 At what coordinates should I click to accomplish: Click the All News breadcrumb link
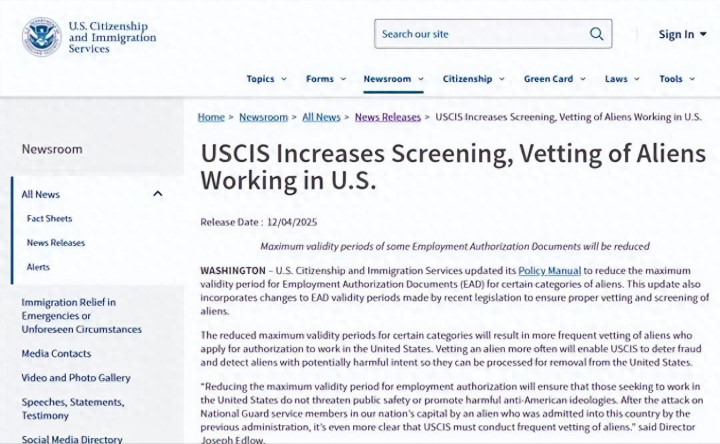click(x=321, y=117)
